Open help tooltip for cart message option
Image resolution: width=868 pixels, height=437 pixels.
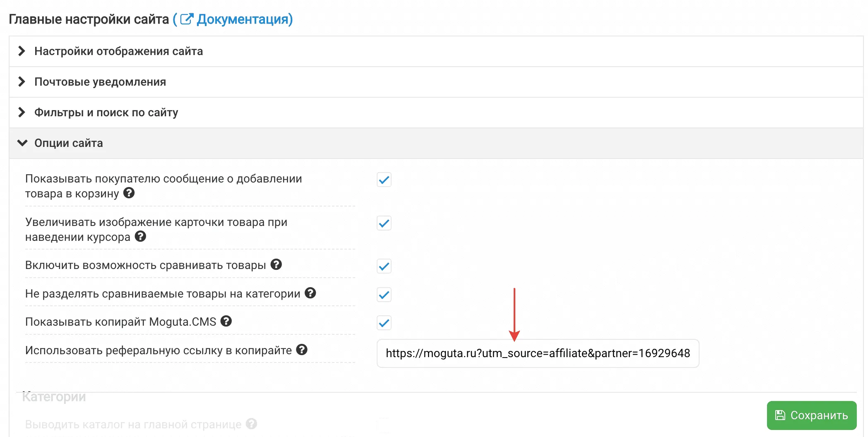tap(129, 193)
